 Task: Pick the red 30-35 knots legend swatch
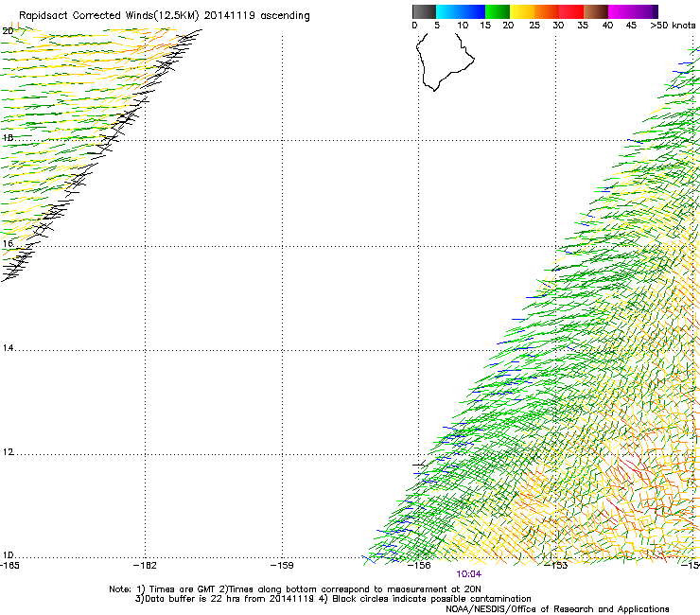(x=571, y=11)
